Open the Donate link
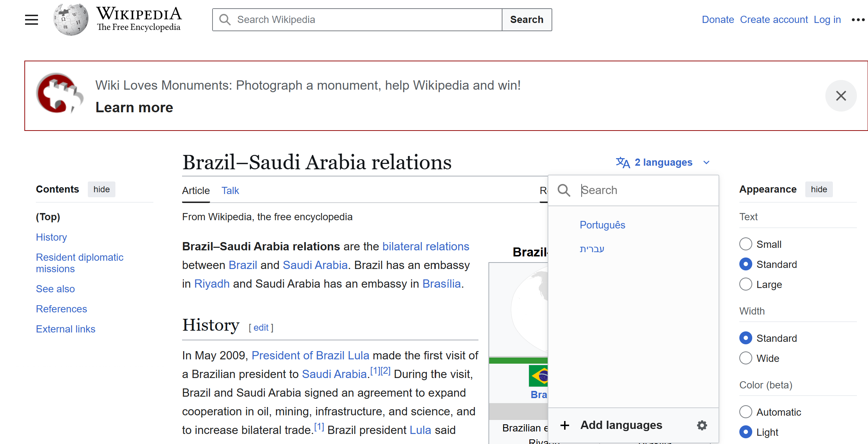This screenshot has height=444, width=868. tap(718, 20)
